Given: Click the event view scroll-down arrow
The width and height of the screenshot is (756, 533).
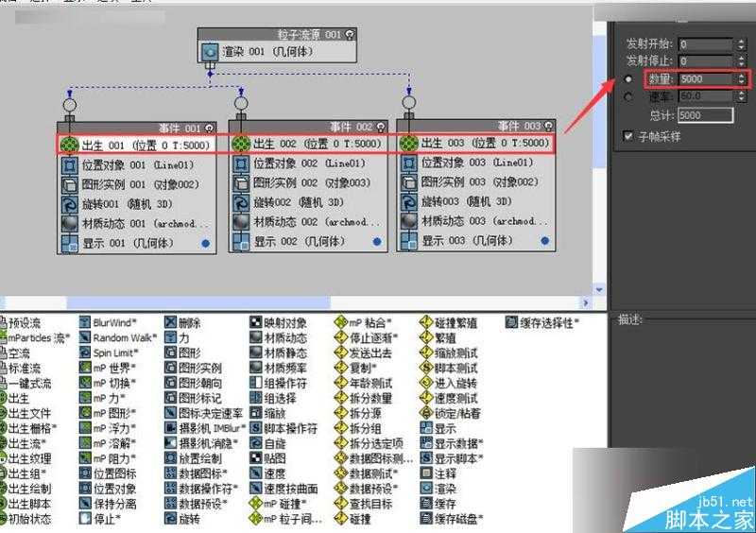Looking at the screenshot, I should pyautogui.click(x=599, y=290).
